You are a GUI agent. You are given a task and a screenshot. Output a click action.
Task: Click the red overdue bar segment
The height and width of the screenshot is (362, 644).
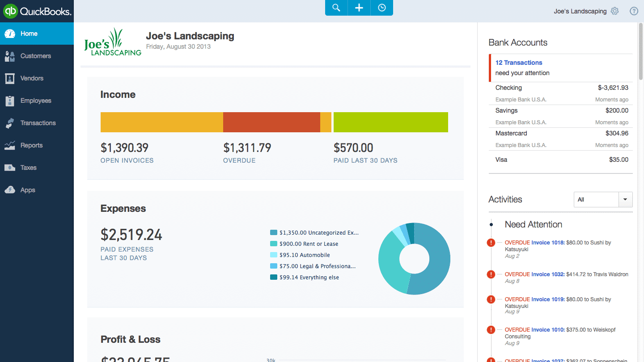[x=271, y=122]
